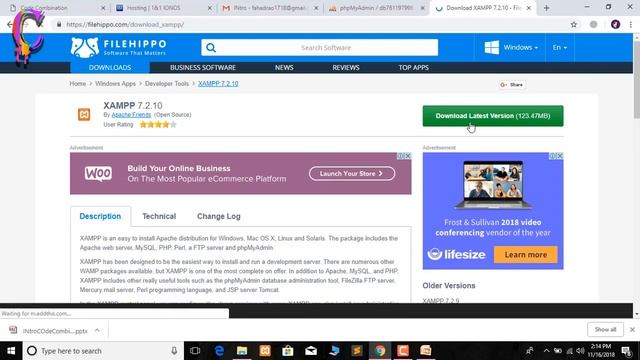Open Sublime Text from taskbar
This screenshot has width=640, height=360.
point(357,351)
